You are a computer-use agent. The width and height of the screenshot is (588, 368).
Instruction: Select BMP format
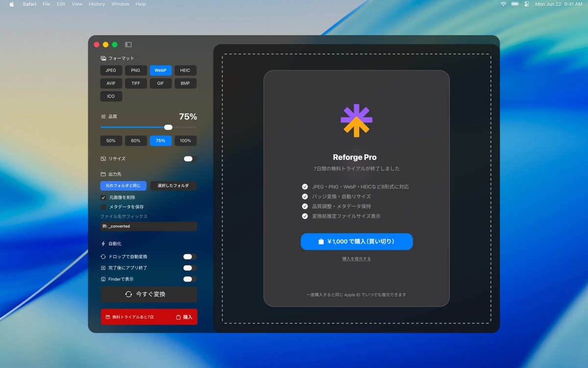tap(185, 83)
